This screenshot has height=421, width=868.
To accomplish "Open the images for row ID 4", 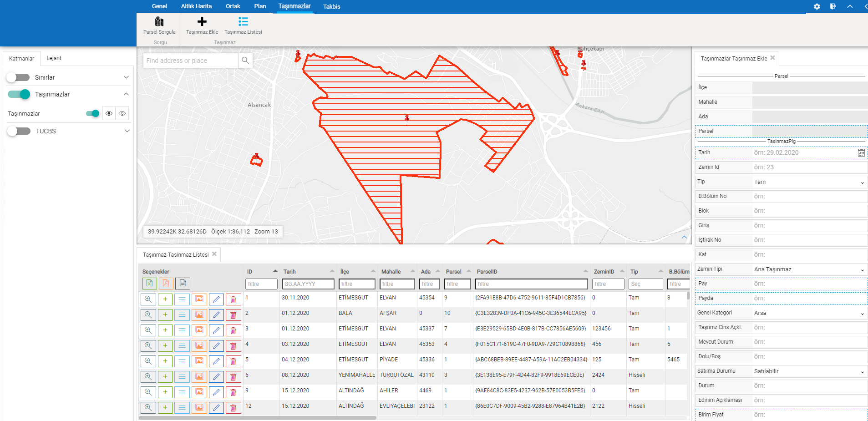I will click(199, 346).
